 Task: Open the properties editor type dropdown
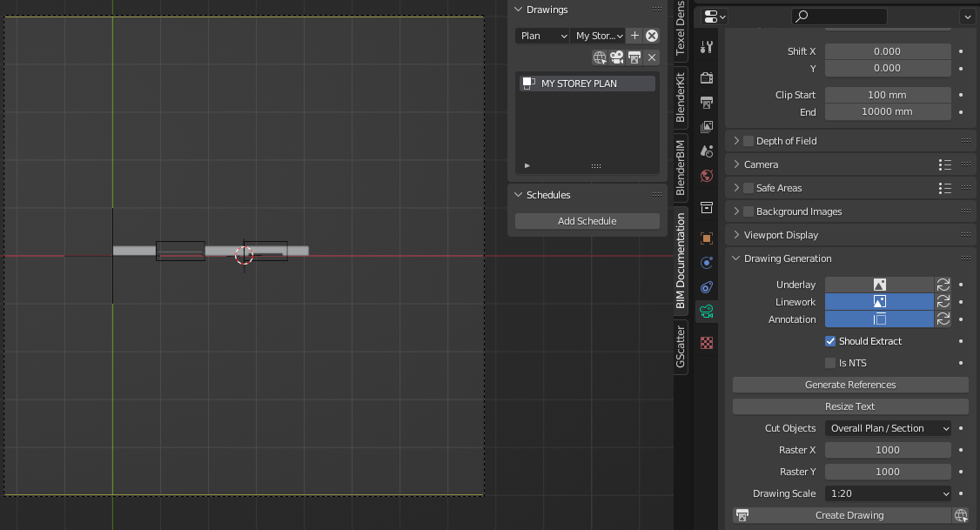tap(715, 17)
